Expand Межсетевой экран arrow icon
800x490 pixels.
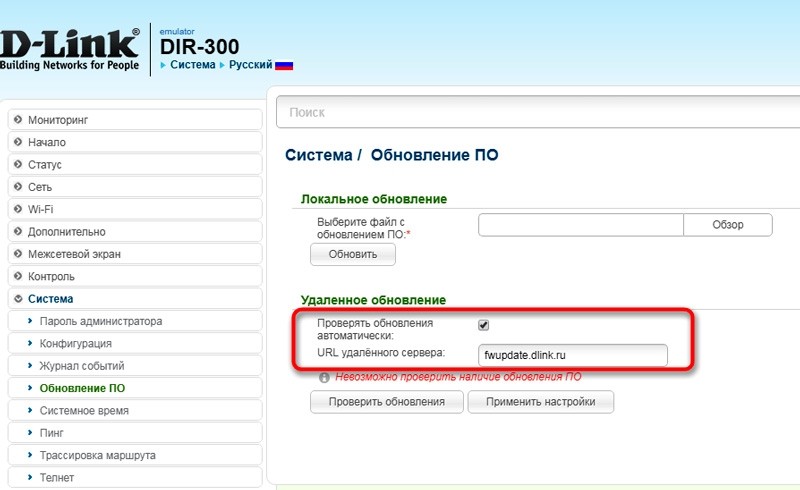[18, 254]
